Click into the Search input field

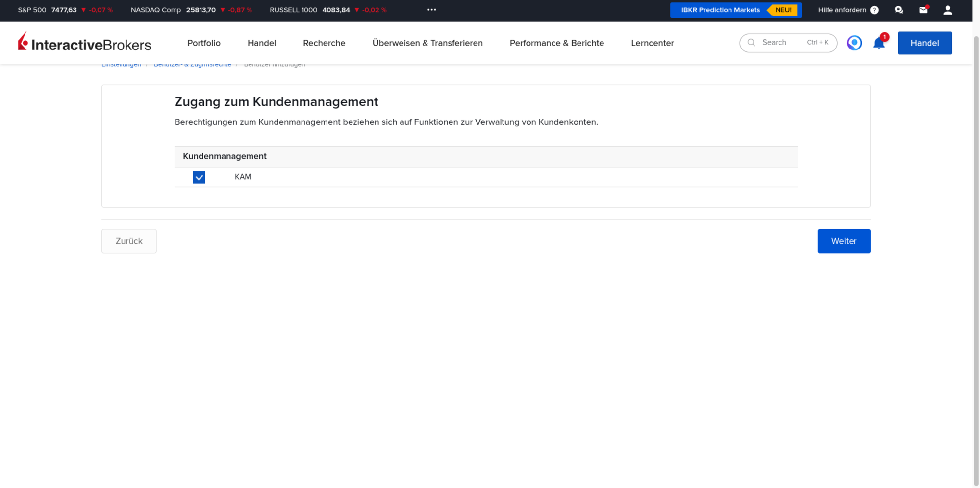(788, 43)
